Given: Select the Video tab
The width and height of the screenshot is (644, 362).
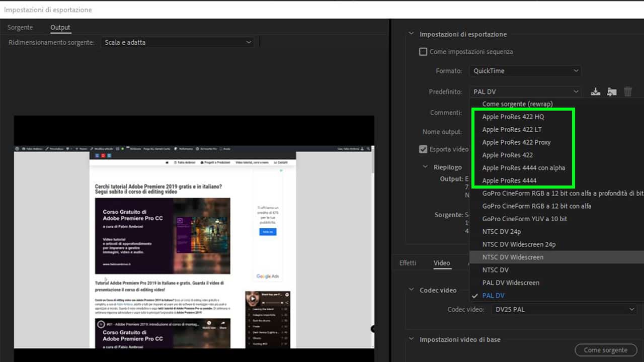Looking at the screenshot, I should tap(442, 263).
